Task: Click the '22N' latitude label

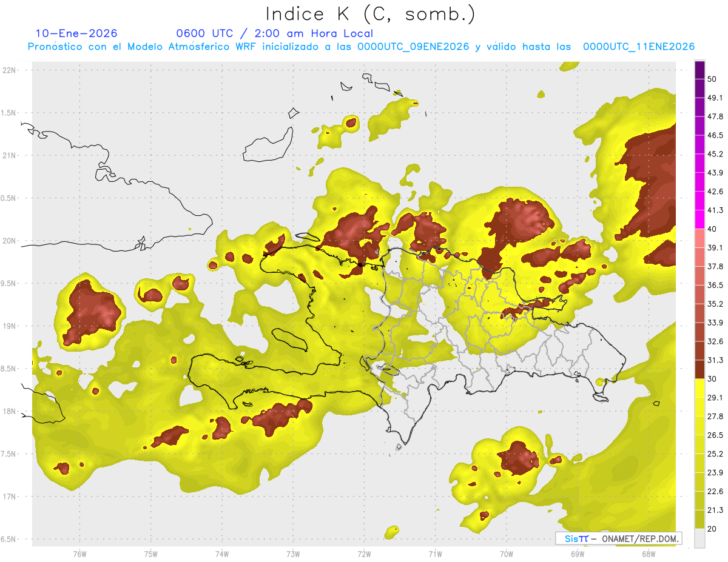Action: pyautogui.click(x=10, y=70)
